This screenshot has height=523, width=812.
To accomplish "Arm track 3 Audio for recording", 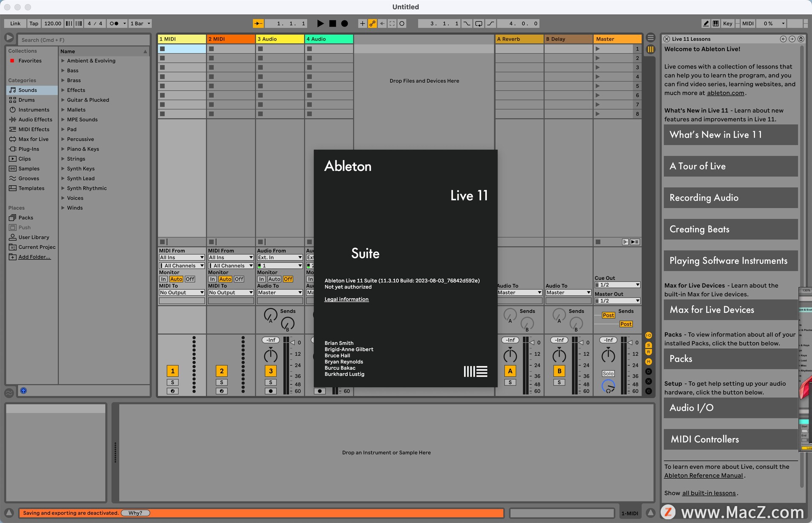I will click(271, 391).
